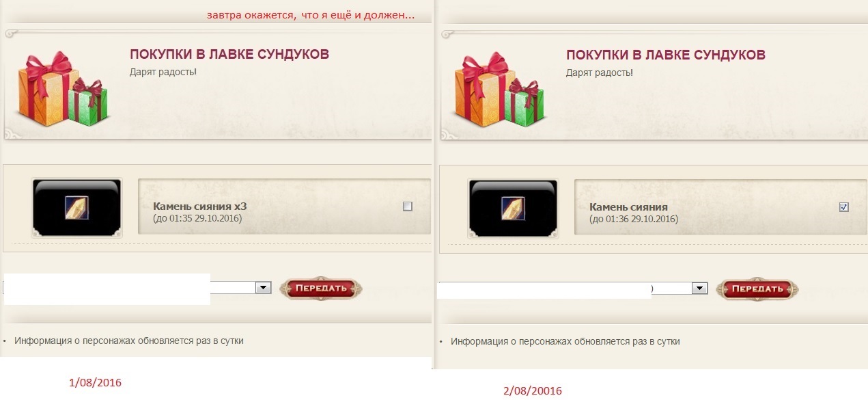Viewport: 868px width, 400px height.
Task: Click the 1/08/2016 date label
Action: 96,383
